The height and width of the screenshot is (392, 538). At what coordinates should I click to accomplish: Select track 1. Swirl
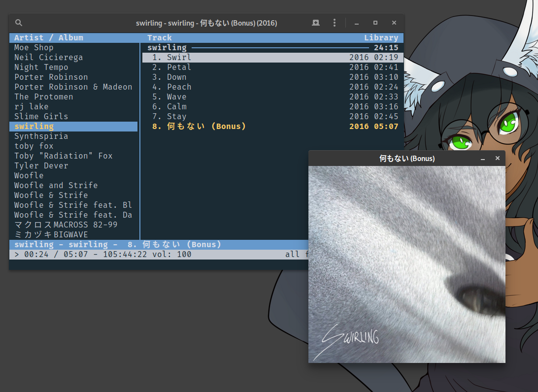pyautogui.click(x=273, y=57)
